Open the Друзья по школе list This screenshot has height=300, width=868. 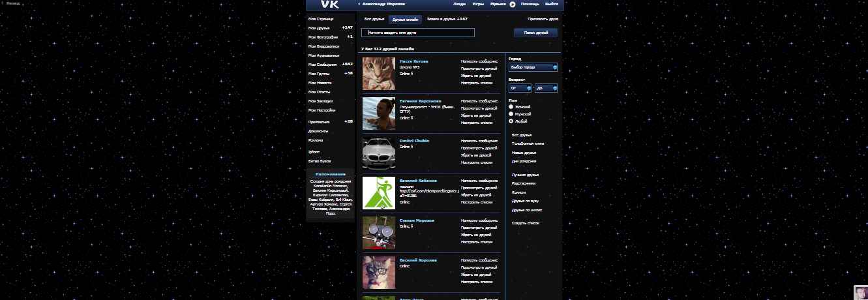tap(526, 210)
